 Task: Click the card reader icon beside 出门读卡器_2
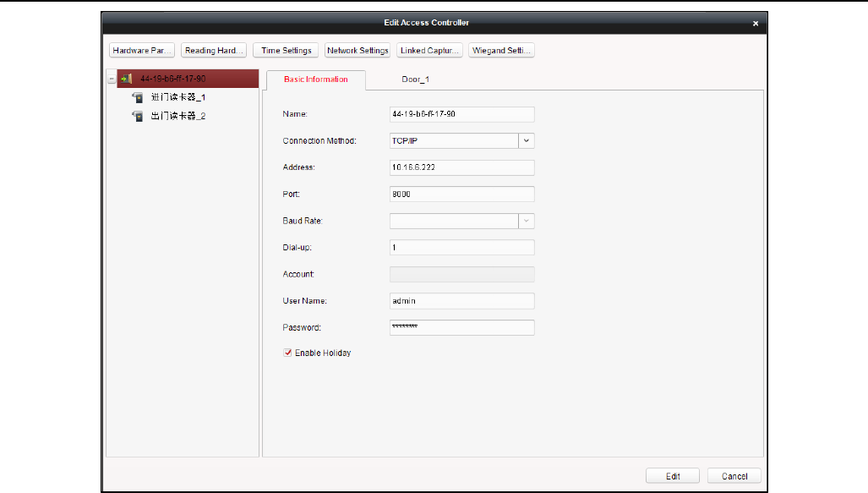click(137, 117)
